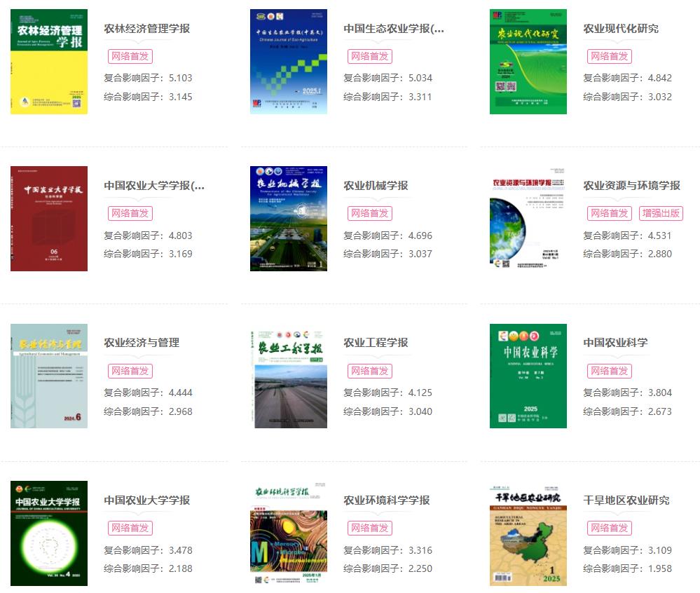Click the 农业资源与环境学报 title link
Screen dimensions: 700x593
(631, 186)
